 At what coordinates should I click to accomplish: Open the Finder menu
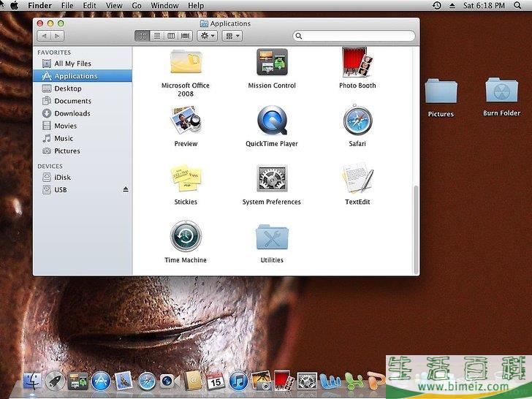coord(39,5)
